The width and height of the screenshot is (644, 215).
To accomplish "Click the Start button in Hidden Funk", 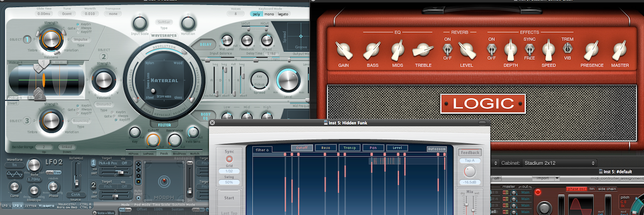I will tap(230, 198).
